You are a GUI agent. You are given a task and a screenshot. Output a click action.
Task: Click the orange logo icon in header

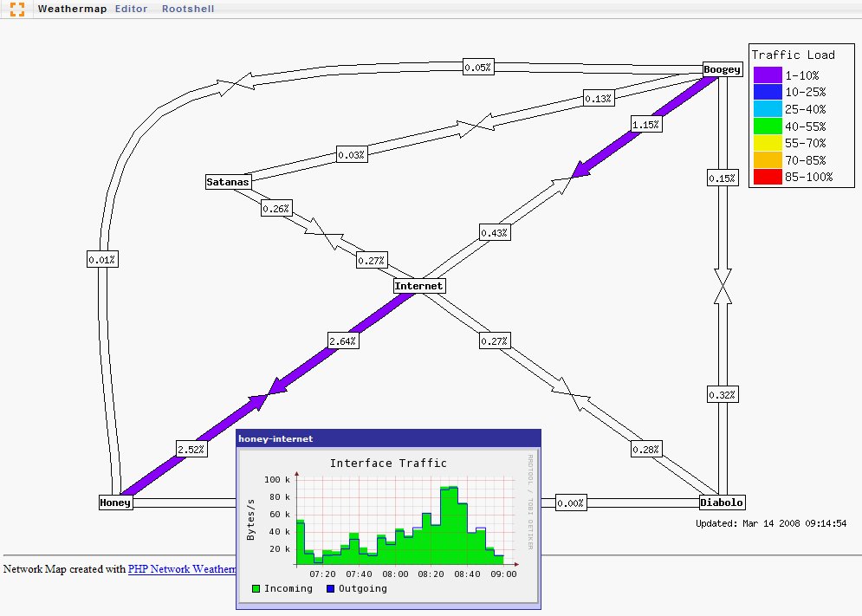(x=16, y=9)
